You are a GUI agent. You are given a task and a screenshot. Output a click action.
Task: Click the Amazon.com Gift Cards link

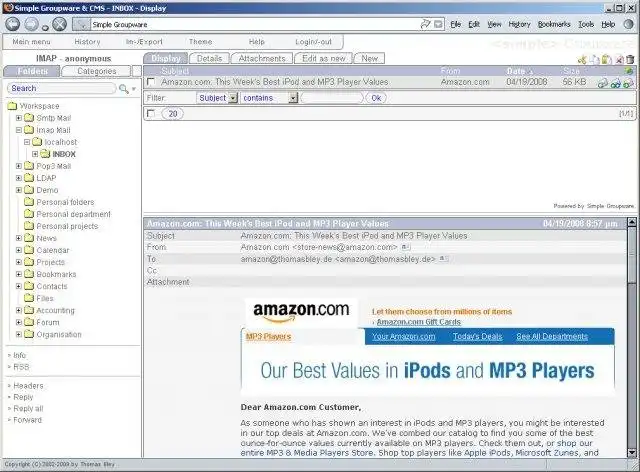click(419, 322)
